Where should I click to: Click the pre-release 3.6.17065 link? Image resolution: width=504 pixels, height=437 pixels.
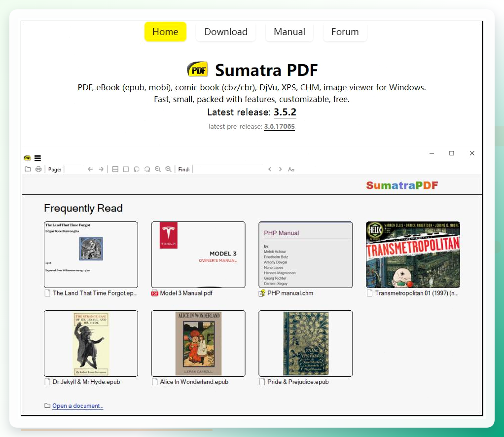tap(279, 126)
